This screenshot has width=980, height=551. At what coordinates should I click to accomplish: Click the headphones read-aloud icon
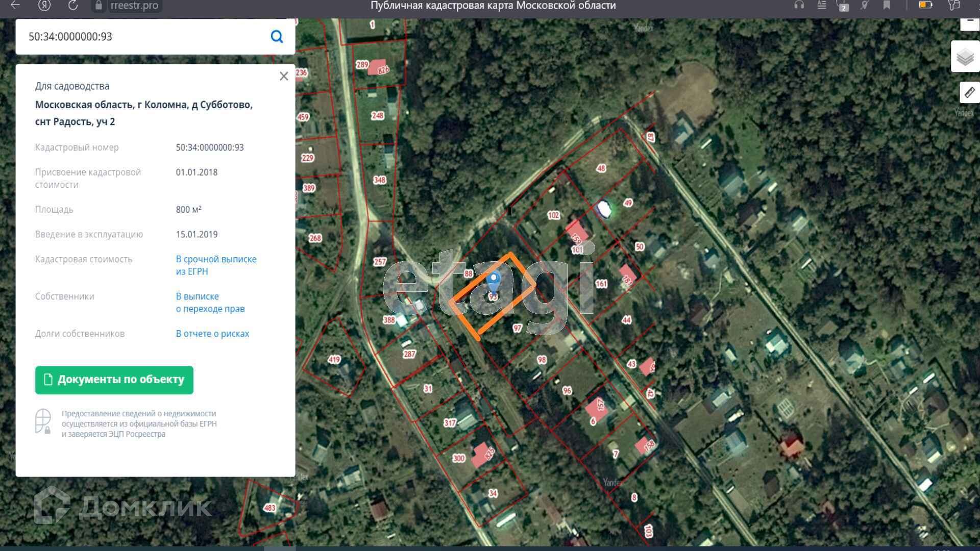click(x=799, y=5)
